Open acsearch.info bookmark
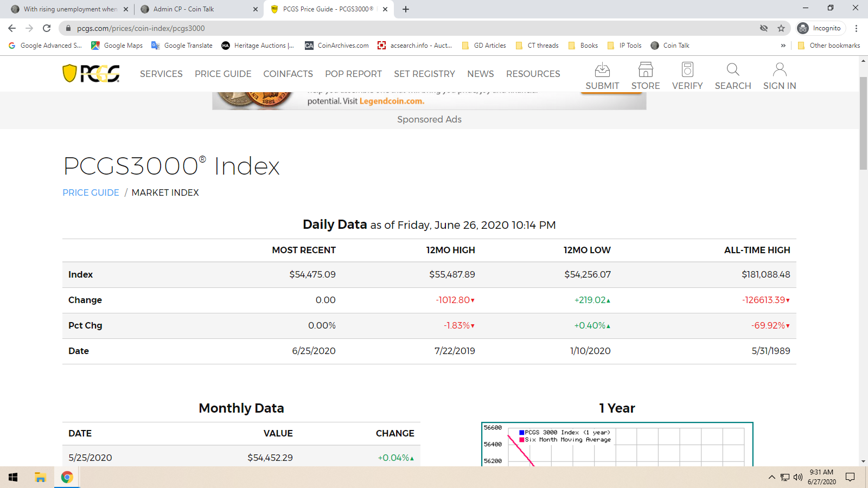 (415, 46)
